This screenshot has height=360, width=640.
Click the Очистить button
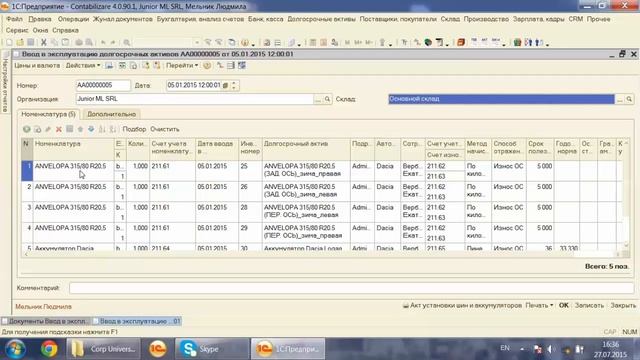coord(165,129)
